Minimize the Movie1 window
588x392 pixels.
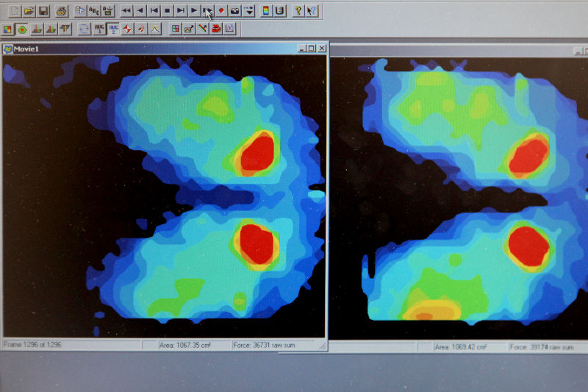point(302,49)
